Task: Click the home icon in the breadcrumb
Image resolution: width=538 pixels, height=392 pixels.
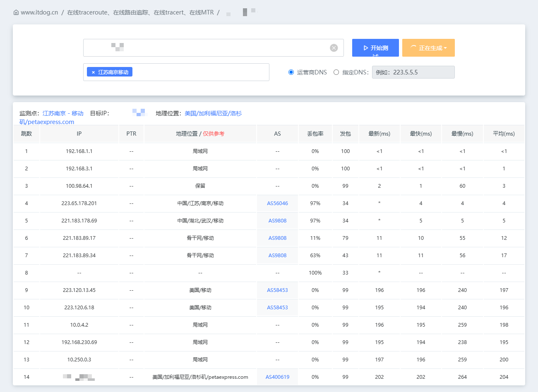Action: coord(16,12)
